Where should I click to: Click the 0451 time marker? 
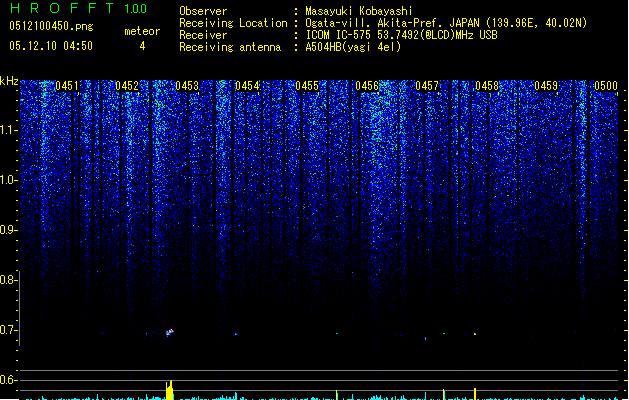click(67, 86)
